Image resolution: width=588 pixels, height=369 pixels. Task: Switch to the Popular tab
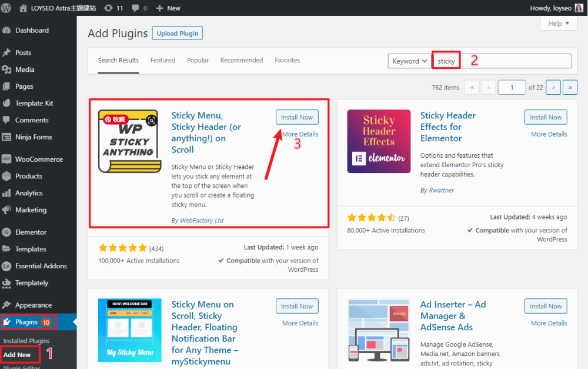[198, 60]
